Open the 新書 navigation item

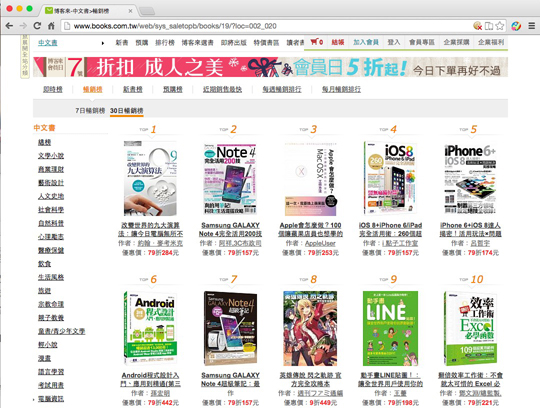click(122, 43)
